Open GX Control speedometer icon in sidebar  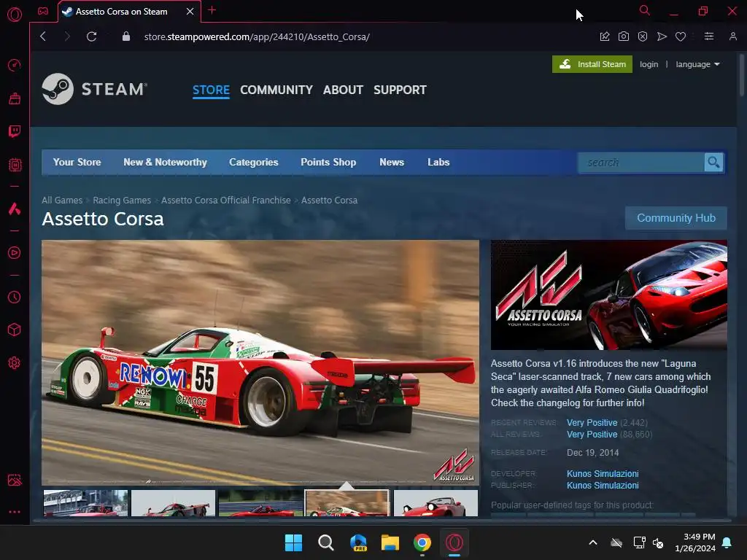click(15, 65)
